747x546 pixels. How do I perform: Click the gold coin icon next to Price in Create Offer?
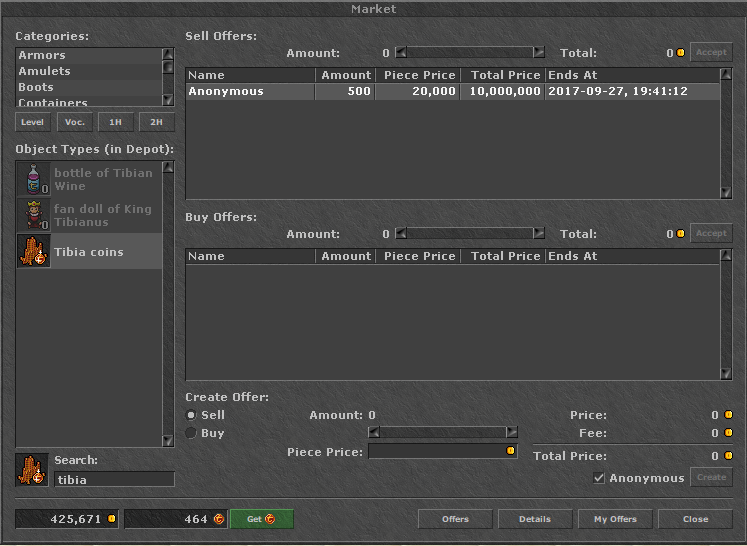(x=728, y=415)
